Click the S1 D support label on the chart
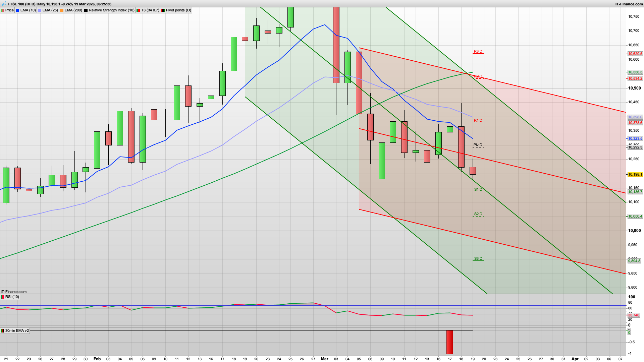Image resolution: width=644 pixels, height=362 pixels. pyautogui.click(x=478, y=189)
